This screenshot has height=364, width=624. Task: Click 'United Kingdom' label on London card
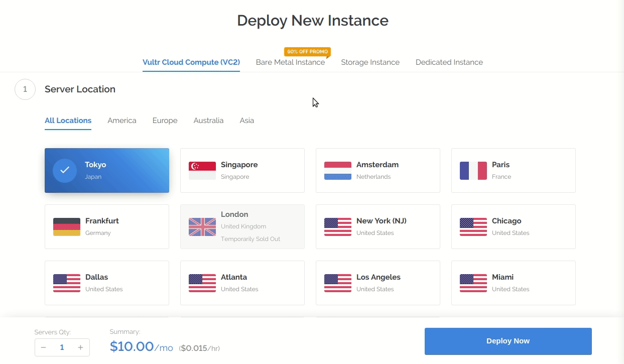243,226
